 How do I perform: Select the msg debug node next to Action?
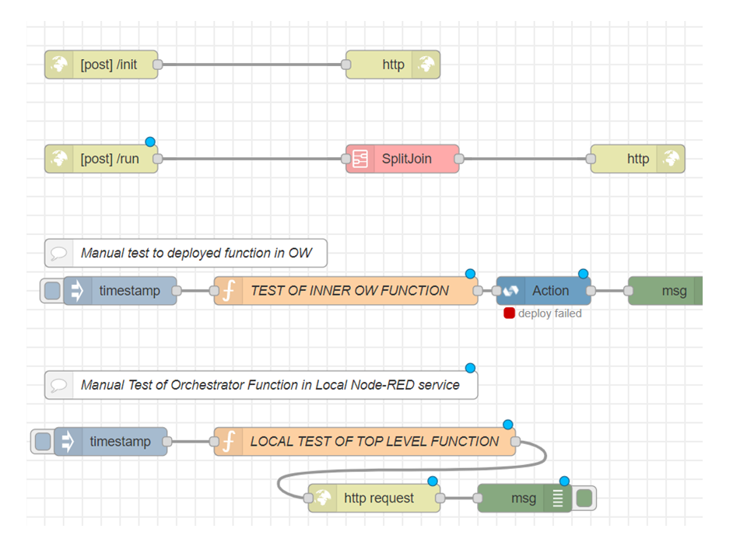point(665,290)
